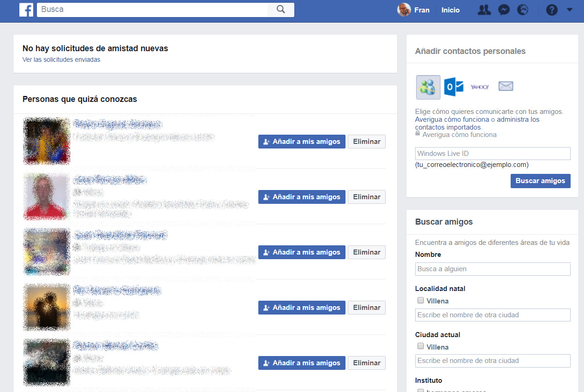The height and width of the screenshot is (392, 584).
Task: Enable the checkbox under Instituto
Action: (420, 391)
